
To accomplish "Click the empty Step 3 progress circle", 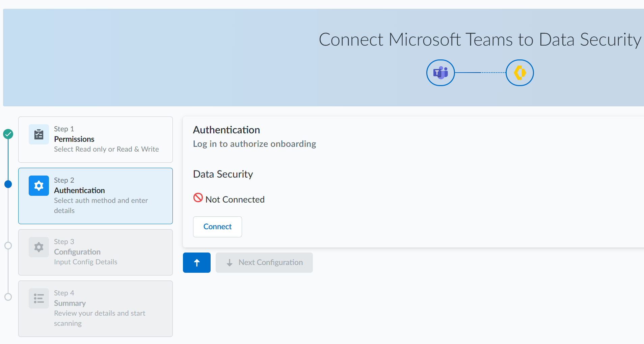I will point(8,246).
